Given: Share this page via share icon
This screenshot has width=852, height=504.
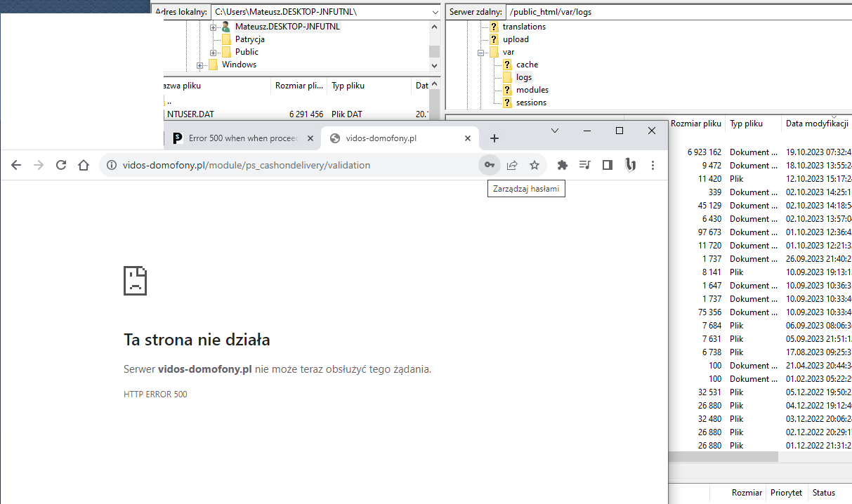Looking at the screenshot, I should (x=512, y=165).
